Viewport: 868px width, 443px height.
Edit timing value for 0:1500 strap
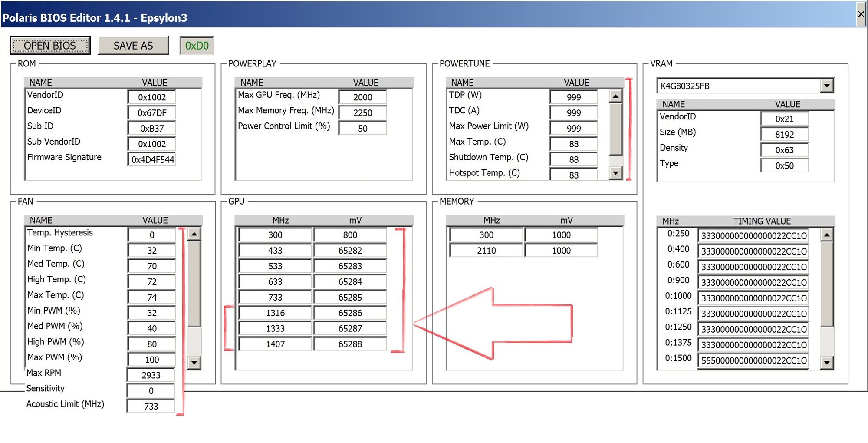753,360
